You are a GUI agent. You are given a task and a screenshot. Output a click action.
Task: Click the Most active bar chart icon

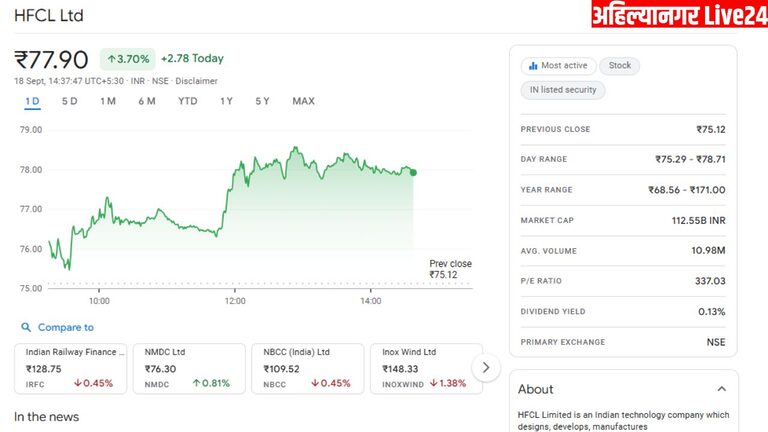pos(533,66)
